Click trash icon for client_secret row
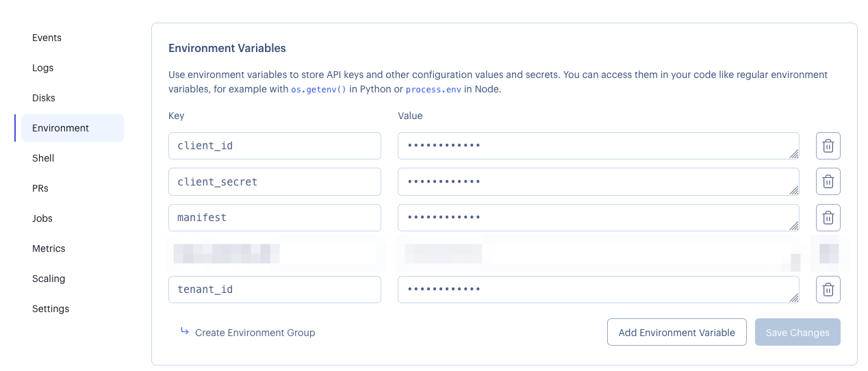This screenshot has width=868, height=371. [x=828, y=181]
